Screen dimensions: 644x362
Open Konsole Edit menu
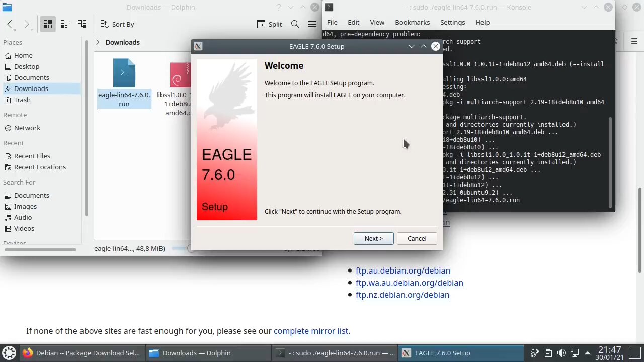[353, 22]
